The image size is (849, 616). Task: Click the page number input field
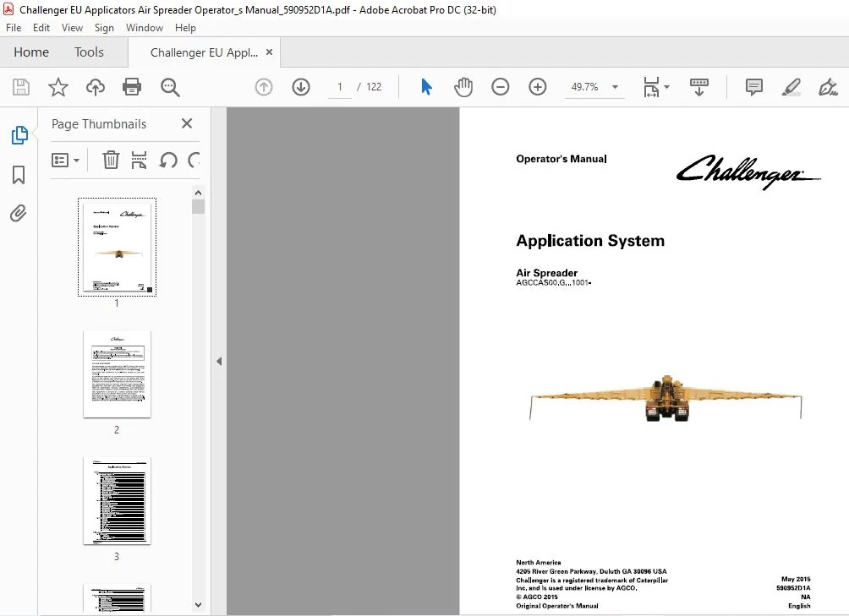339,87
